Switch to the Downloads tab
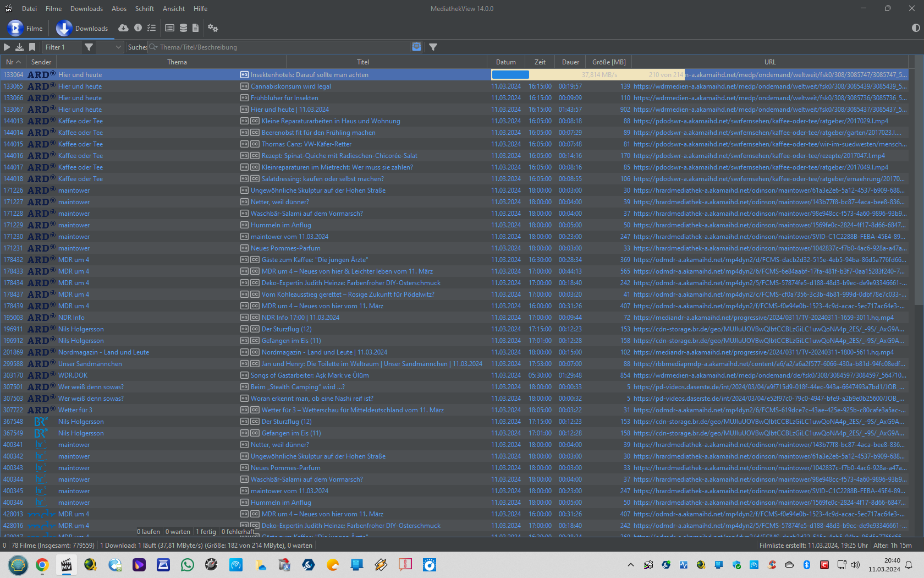The width and height of the screenshot is (924, 578). click(82, 29)
